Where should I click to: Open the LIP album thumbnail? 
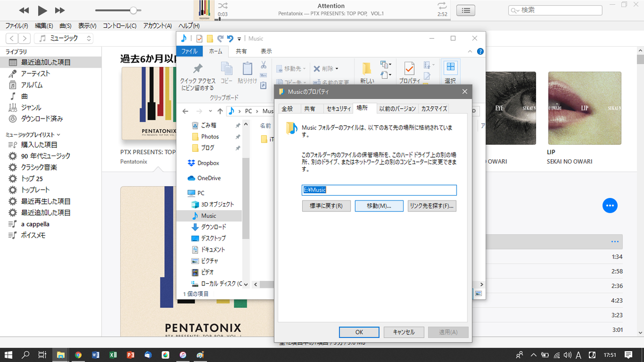pyautogui.click(x=584, y=108)
